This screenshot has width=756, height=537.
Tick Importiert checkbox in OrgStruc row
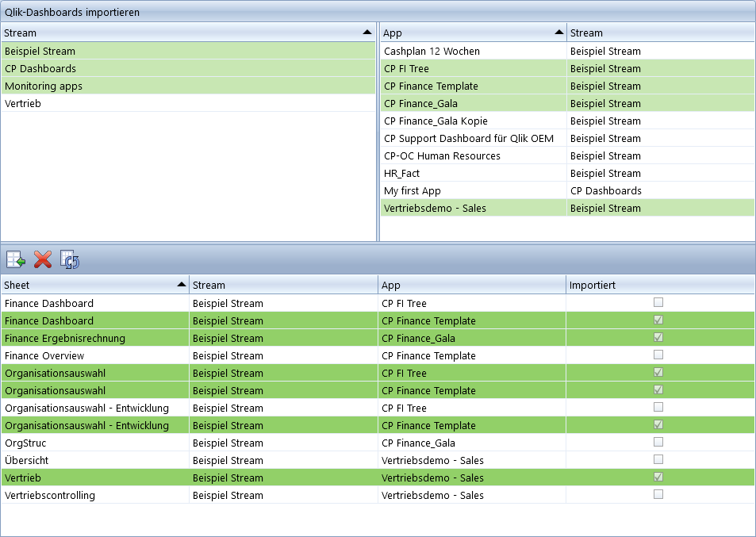[x=658, y=442]
